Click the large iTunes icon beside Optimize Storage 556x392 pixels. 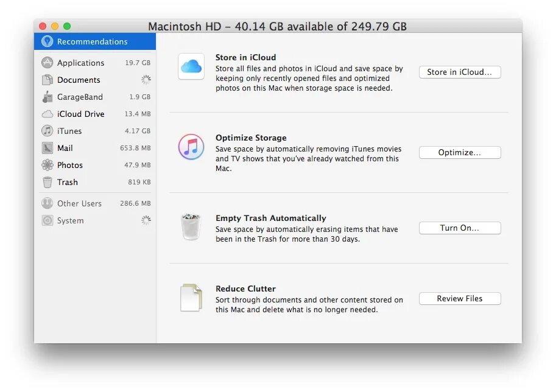click(x=191, y=147)
